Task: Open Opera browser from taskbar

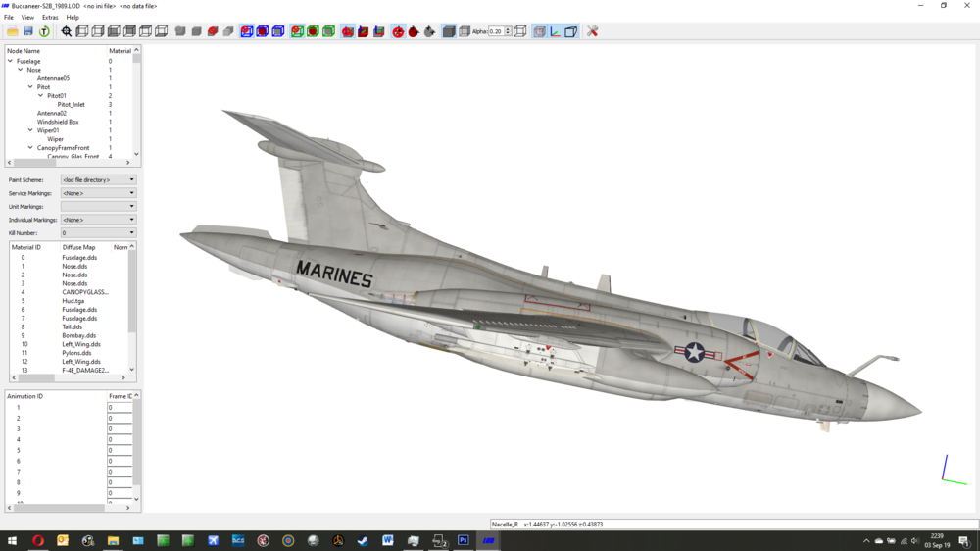Action: click(x=37, y=540)
